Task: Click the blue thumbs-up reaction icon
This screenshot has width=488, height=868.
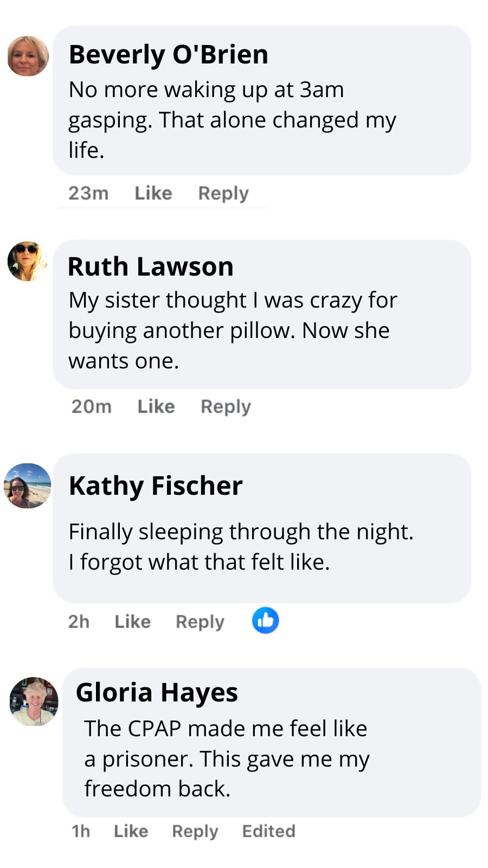Action: click(x=265, y=621)
